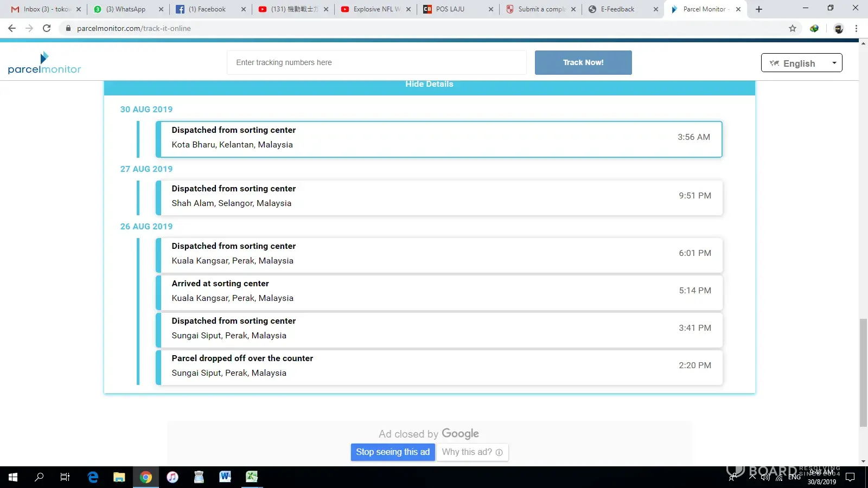The image size is (868, 488).
Task: Open Windows taskbar search
Action: [x=39, y=477]
